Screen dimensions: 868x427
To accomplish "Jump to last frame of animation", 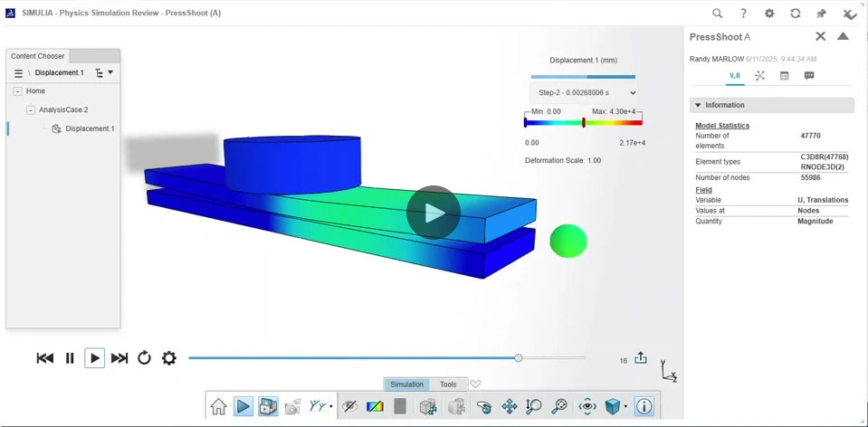I will click(119, 358).
